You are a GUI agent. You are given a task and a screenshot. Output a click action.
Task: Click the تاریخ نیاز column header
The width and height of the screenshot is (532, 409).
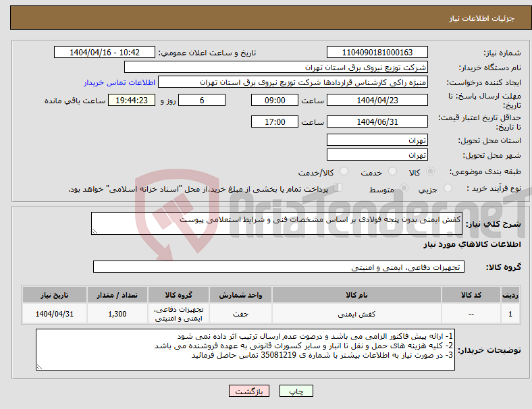[x=54, y=295]
